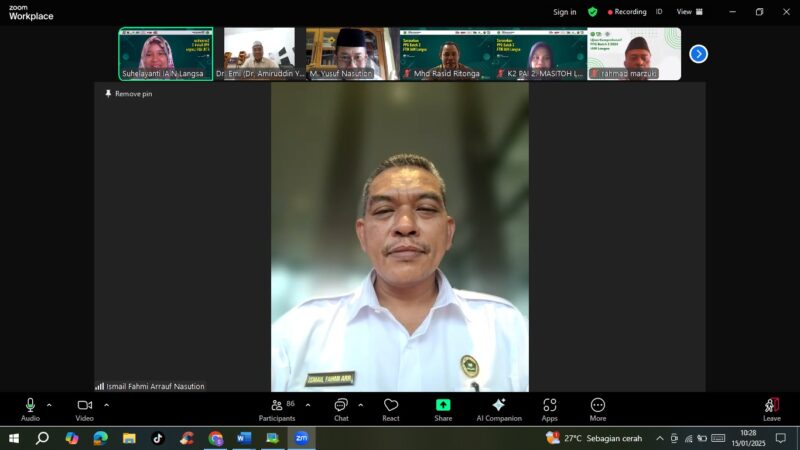Open the React emoji menu
Viewport: 800px width, 450px height.
click(391, 408)
